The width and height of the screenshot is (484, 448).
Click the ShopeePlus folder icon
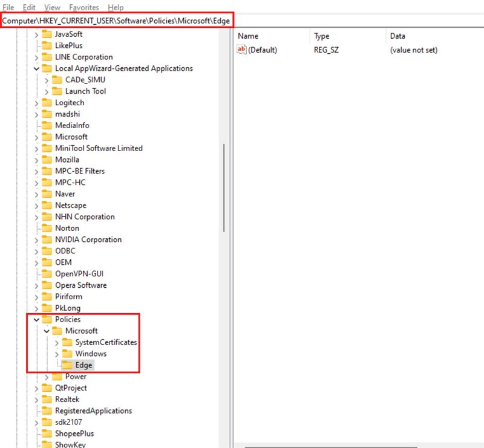47,433
